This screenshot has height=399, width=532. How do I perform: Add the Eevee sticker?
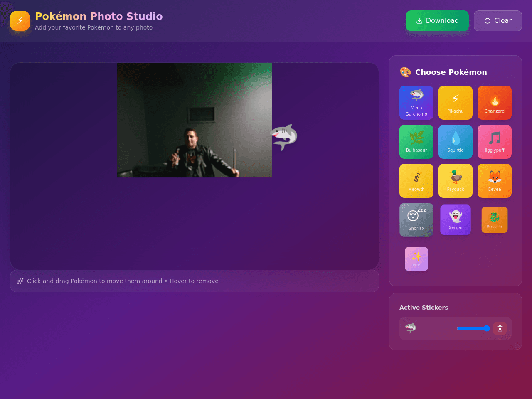point(495,181)
